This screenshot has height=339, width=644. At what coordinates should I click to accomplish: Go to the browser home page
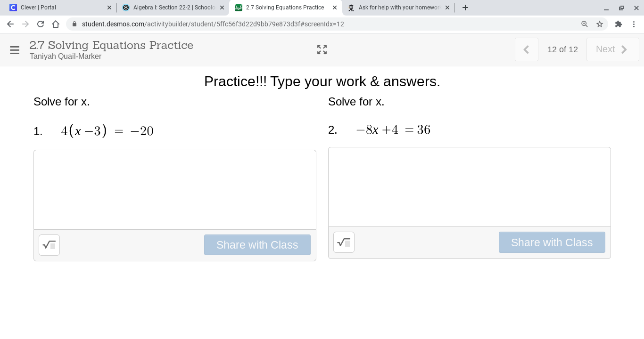(56, 24)
